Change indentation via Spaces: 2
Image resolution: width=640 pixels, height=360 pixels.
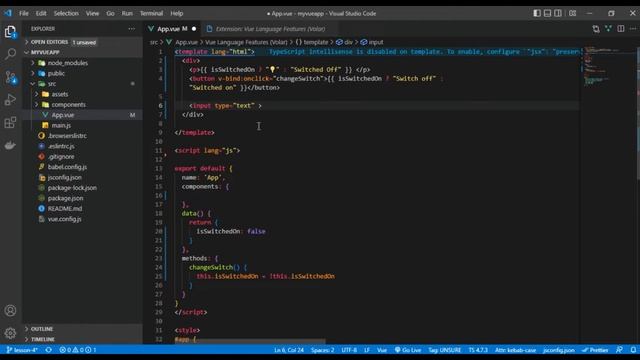(322, 350)
